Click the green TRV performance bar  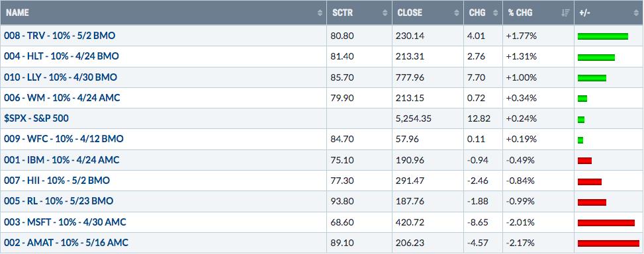(x=602, y=36)
